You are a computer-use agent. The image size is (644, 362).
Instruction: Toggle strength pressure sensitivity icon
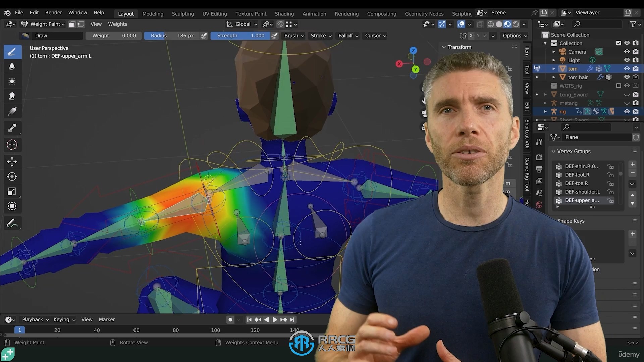(x=274, y=36)
